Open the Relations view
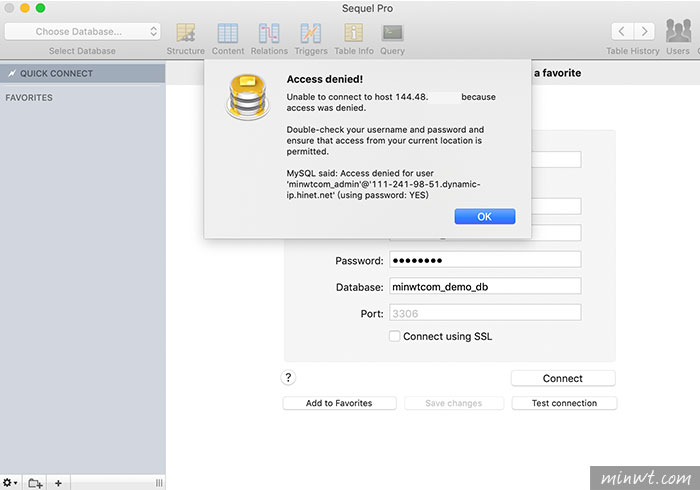 click(x=269, y=39)
